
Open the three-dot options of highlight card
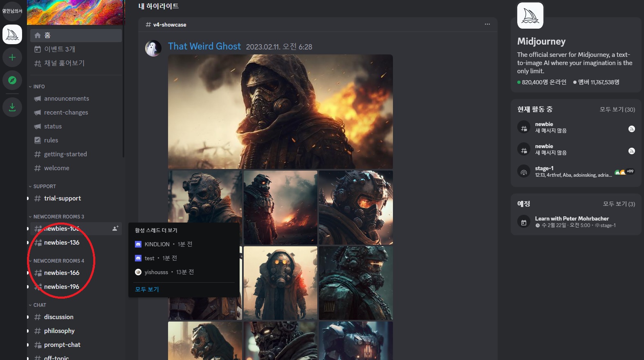pyautogui.click(x=487, y=24)
